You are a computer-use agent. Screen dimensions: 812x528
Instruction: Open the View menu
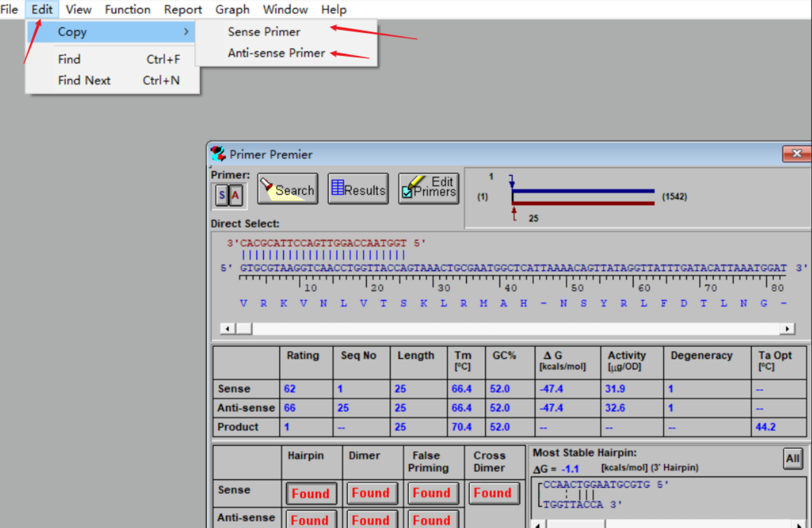coord(79,10)
